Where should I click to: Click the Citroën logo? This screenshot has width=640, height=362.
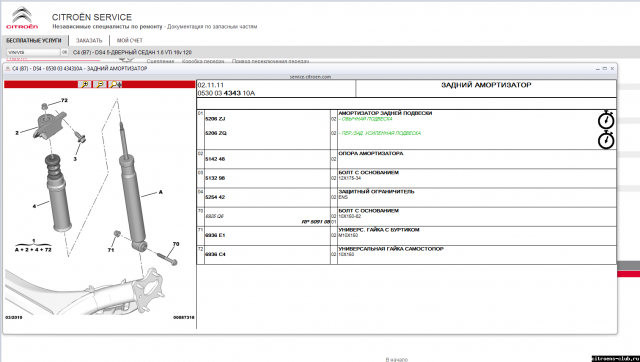pos(22,18)
